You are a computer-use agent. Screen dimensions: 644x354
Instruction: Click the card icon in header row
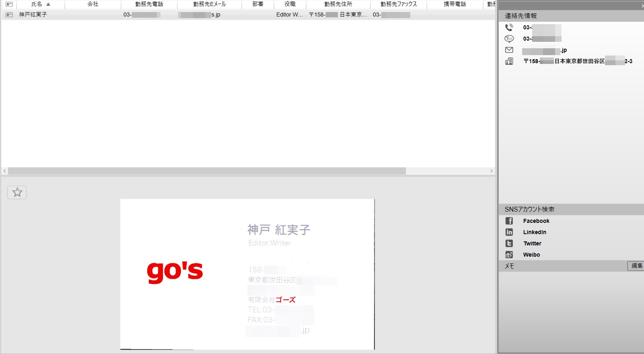pos(9,4)
